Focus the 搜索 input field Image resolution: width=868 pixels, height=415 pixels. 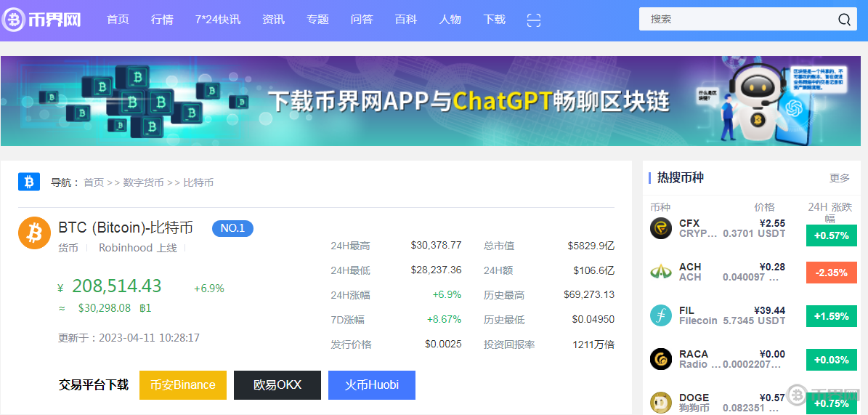pyautogui.click(x=739, y=20)
